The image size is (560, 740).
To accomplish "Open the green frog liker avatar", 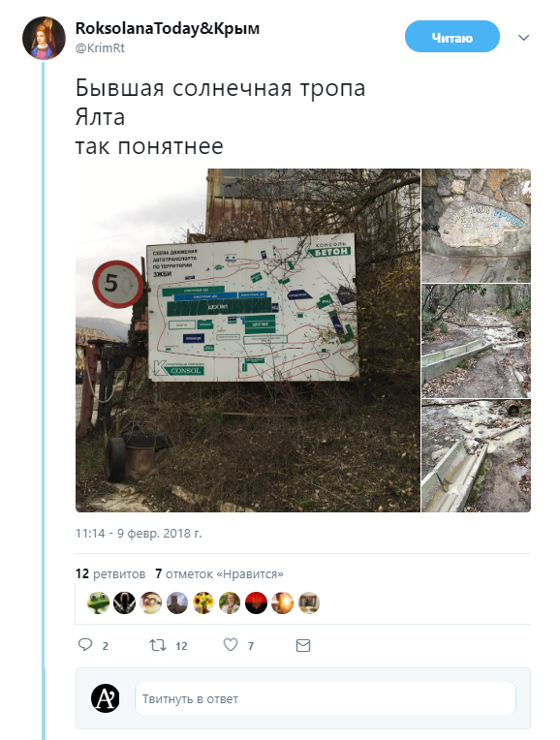I will (x=98, y=602).
